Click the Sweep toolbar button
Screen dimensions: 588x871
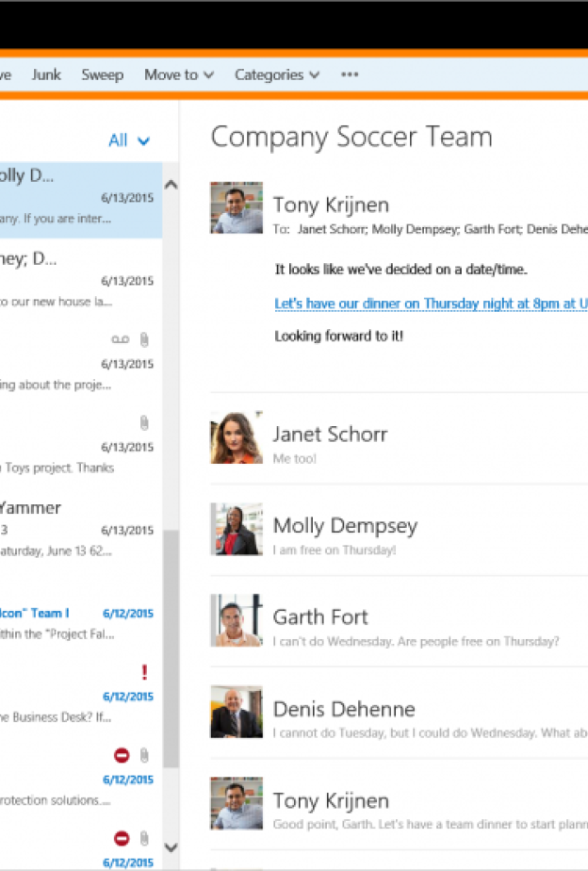click(x=102, y=74)
